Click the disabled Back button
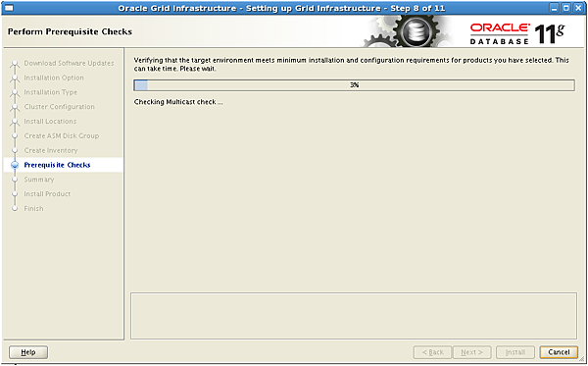Image resolution: width=588 pixels, height=366 pixels. pyautogui.click(x=432, y=352)
